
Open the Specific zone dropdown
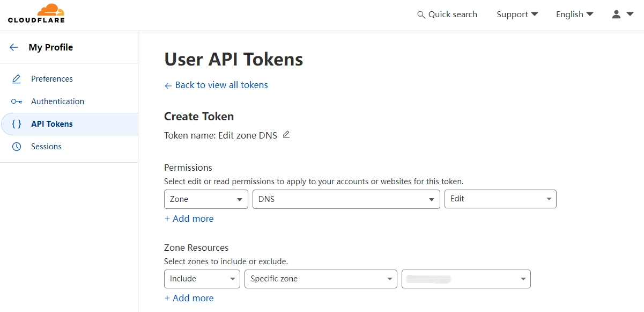pyautogui.click(x=321, y=279)
